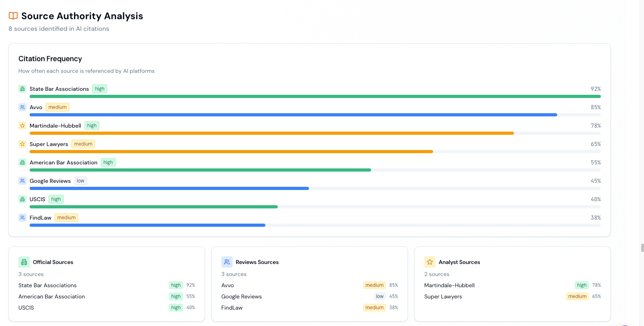This screenshot has width=644, height=326.
Task: Click American Bar Association row in Official Sources
Action: pyautogui.click(x=106, y=296)
